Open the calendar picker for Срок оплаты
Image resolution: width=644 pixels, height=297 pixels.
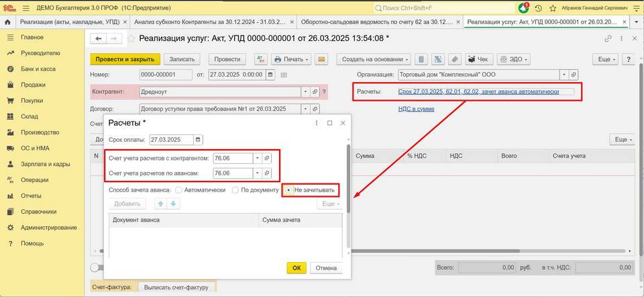pos(197,140)
